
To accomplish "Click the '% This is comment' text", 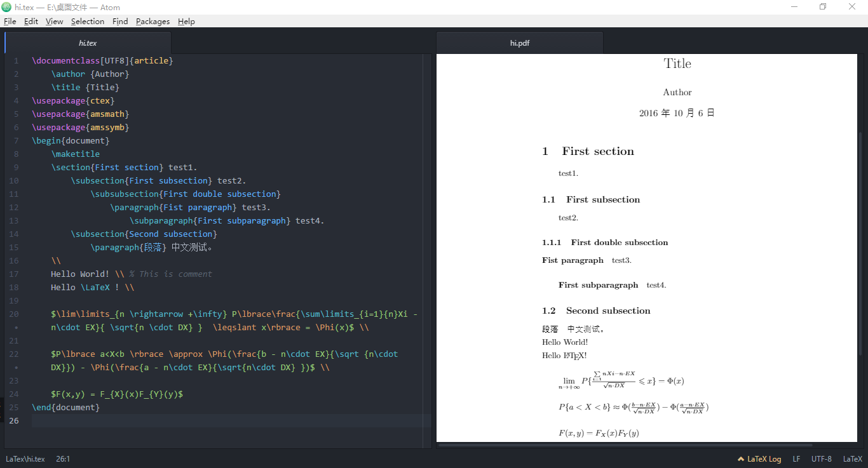I will tap(171, 274).
